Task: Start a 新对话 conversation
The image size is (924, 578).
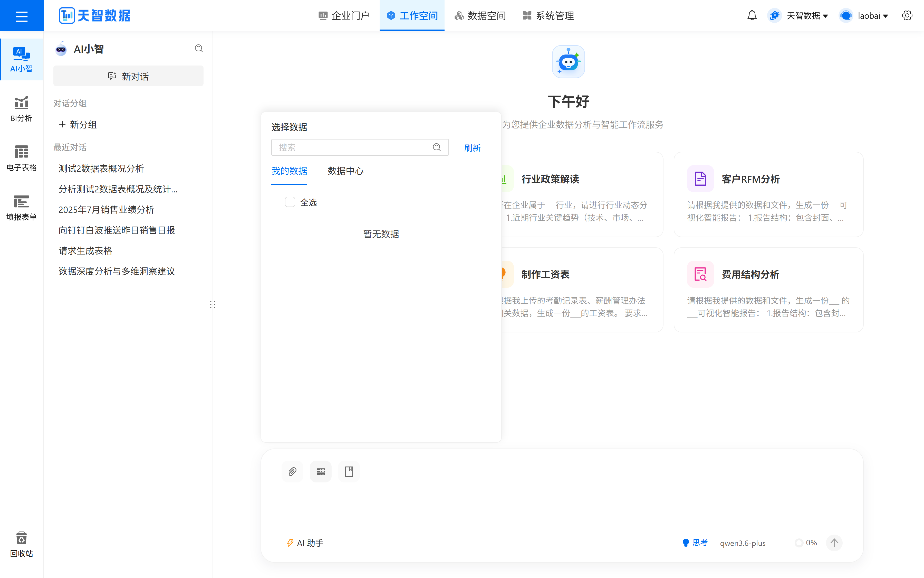Action: click(128, 76)
